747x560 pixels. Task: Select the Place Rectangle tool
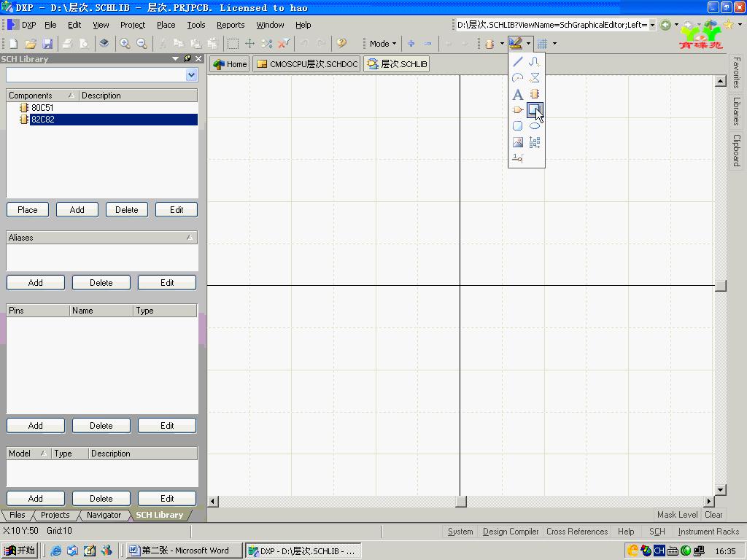tap(535, 110)
